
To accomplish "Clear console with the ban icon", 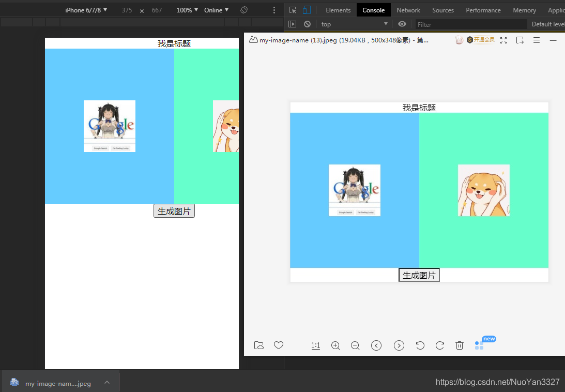I will tap(307, 24).
